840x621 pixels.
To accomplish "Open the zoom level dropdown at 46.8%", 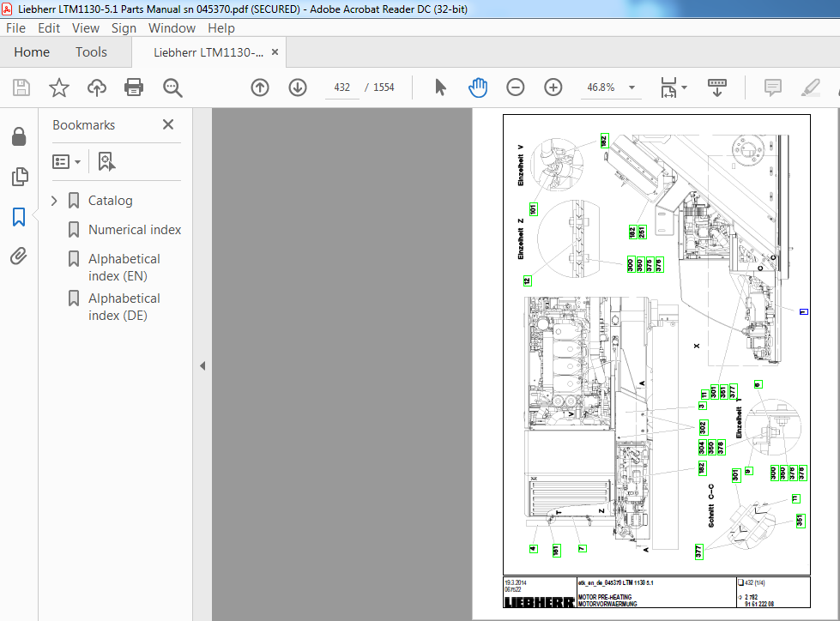I will [x=632, y=87].
